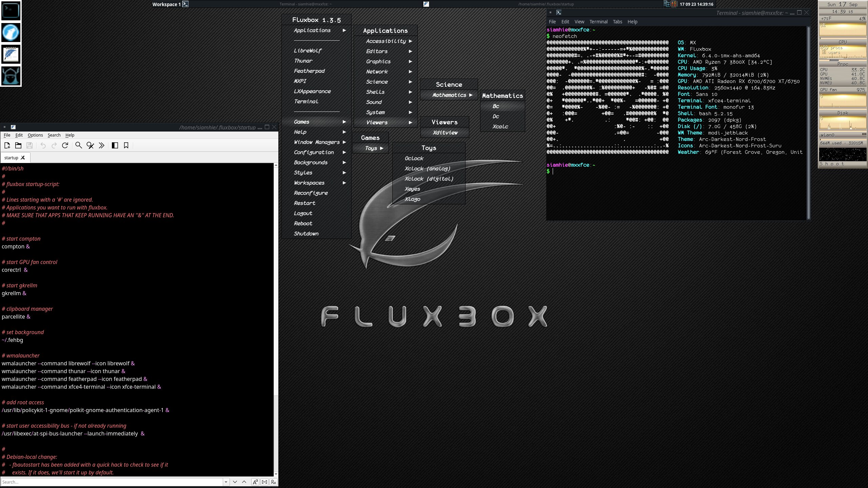Open Options menu in FeatherPad
The height and width of the screenshot is (488, 868).
(35, 135)
